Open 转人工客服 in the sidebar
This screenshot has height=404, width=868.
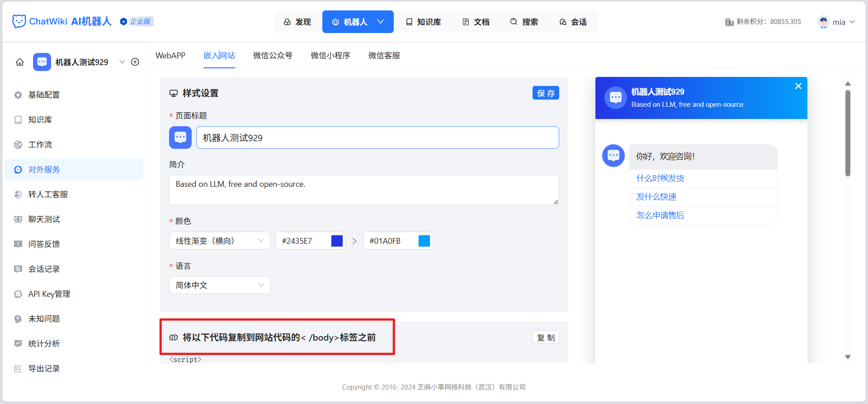click(74, 194)
